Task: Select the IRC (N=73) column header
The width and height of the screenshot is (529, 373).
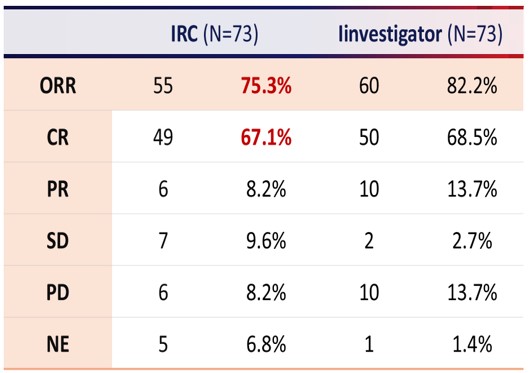Action: [215, 34]
